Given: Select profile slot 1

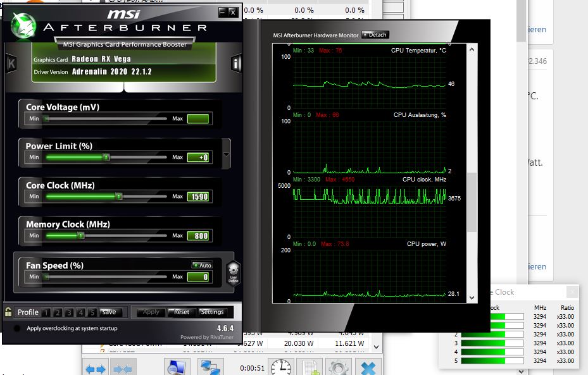Looking at the screenshot, I should tap(46, 312).
